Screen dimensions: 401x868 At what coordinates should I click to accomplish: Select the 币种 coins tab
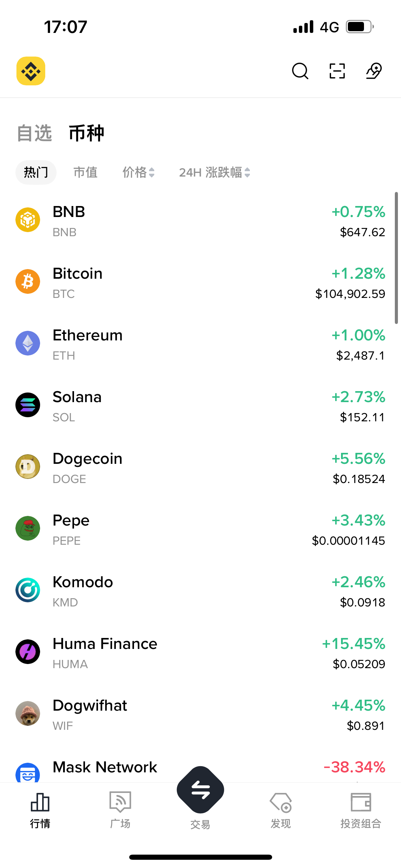[86, 133]
